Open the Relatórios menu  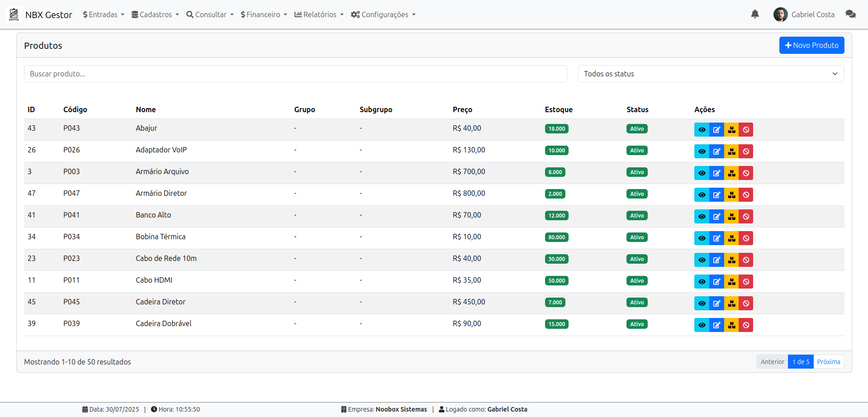point(319,14)
